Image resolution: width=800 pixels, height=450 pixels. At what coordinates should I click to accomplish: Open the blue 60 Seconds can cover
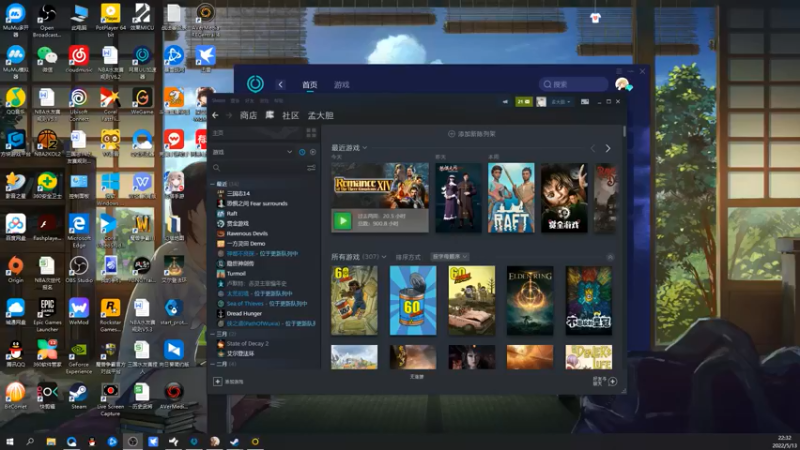click(413, 300)
